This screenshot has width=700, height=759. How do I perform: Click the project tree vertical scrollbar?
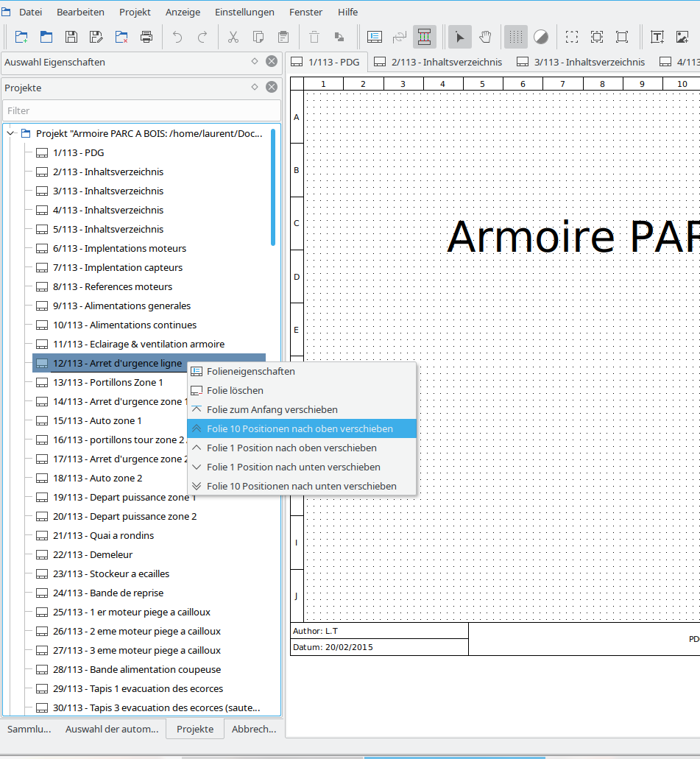[x=273, y=188]
